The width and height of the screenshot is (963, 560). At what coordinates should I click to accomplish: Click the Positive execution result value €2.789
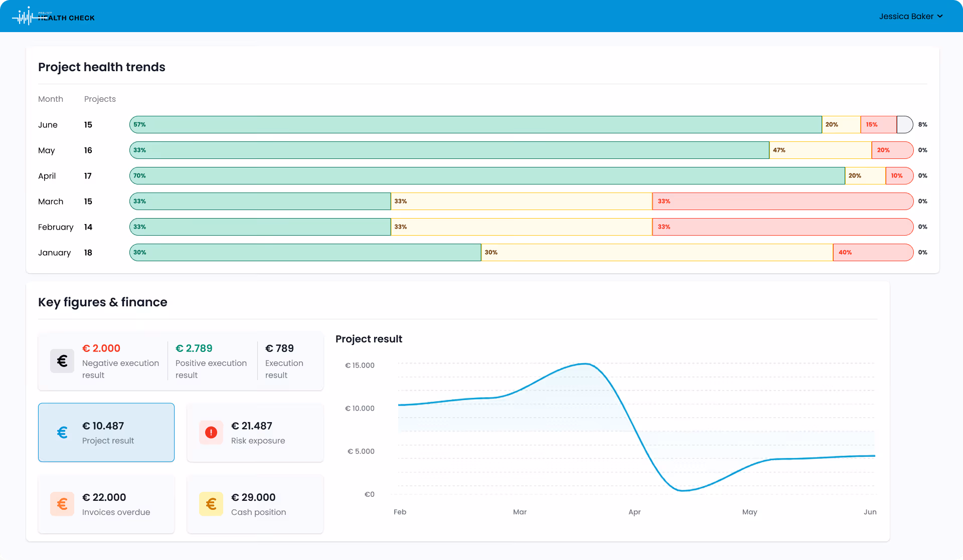pyautogui.click(x=194, y=348)
